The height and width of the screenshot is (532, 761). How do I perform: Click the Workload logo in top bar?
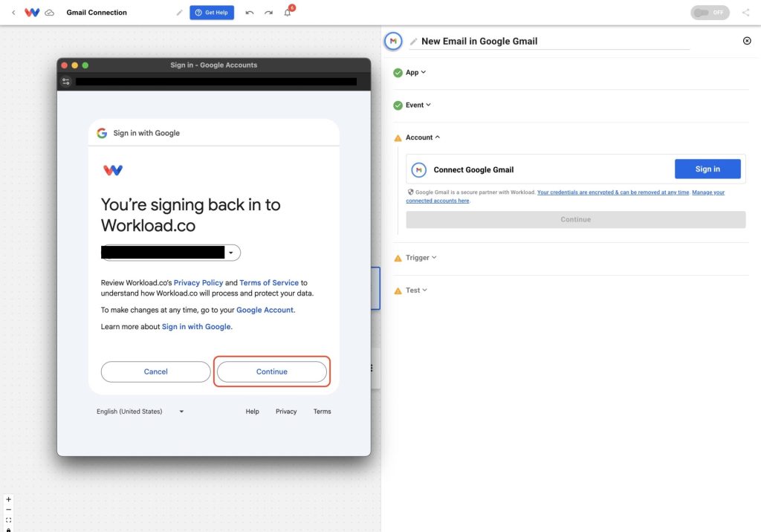[x=32, y=13]
